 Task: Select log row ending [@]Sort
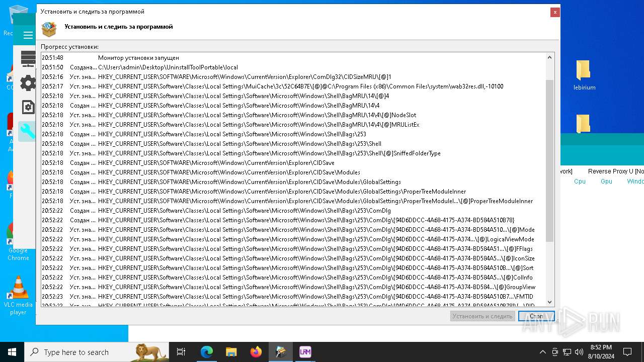pyautogui.click(x=293, y=268)
